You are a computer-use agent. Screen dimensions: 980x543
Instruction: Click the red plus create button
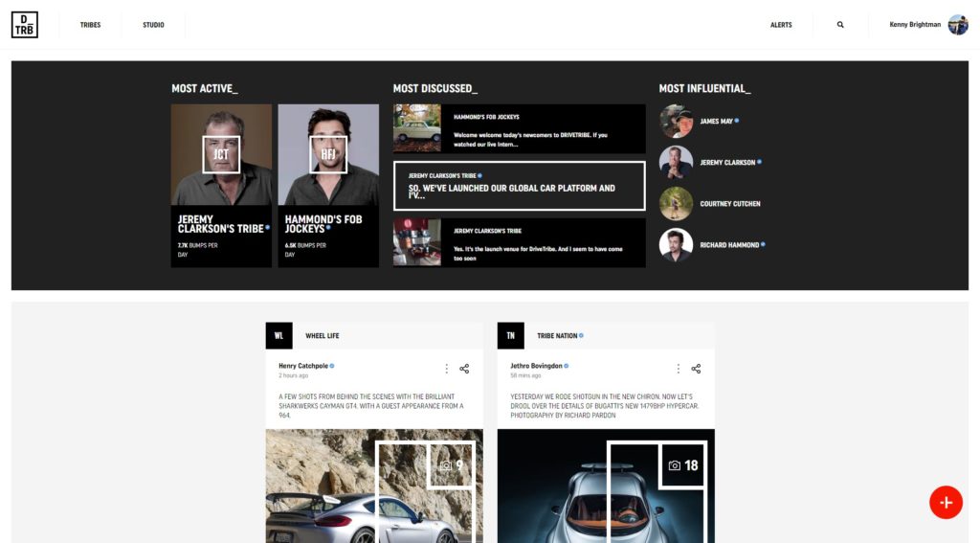click(946, 502)
